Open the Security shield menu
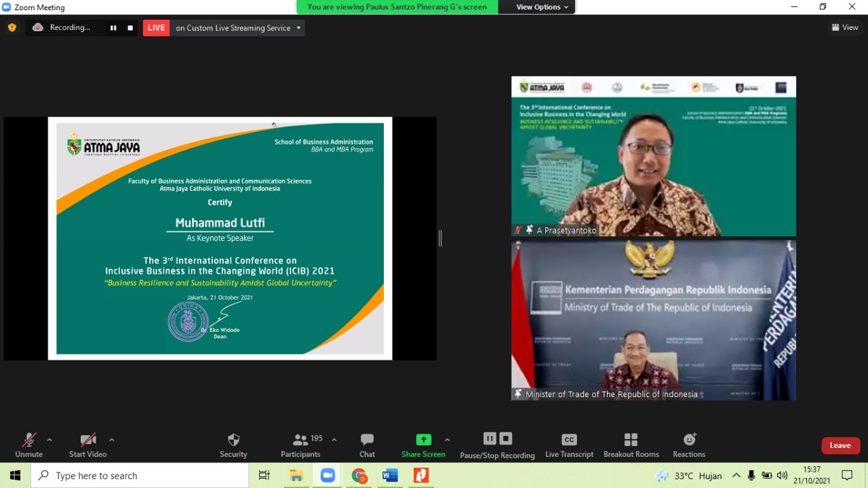 [x=233, y=445]
